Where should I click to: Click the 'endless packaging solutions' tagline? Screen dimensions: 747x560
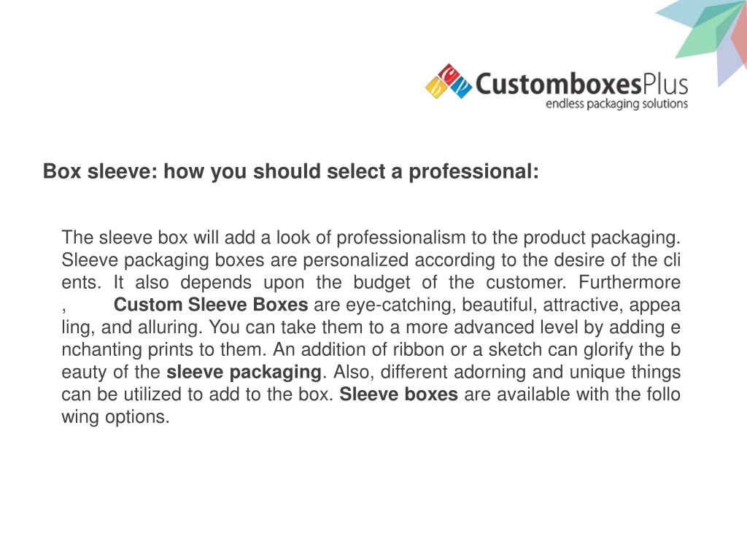tap(616, 104)
